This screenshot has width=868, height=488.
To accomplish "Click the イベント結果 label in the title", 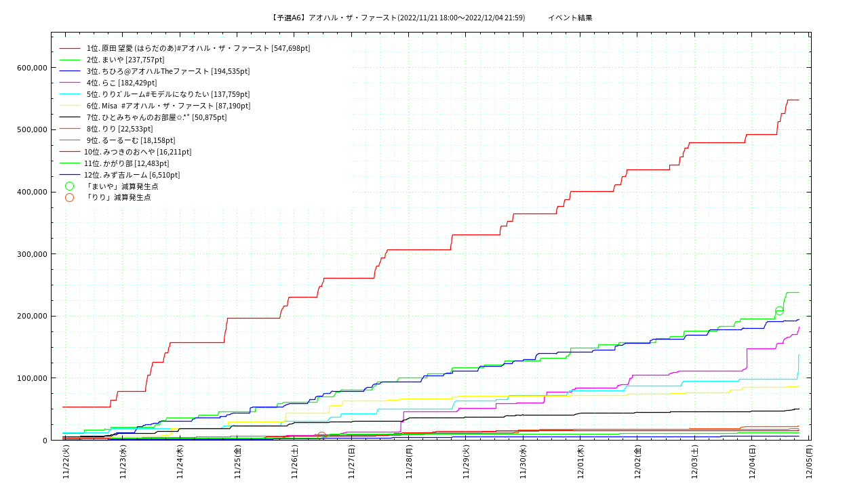I will pyautogui.click(x=570, y=18).
